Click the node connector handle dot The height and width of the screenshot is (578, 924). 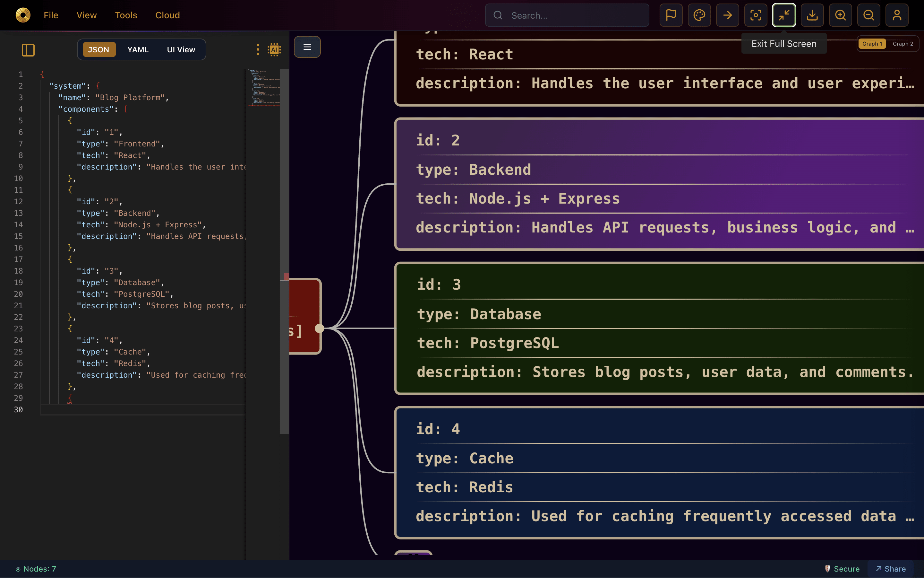click(x=320, y=328)
